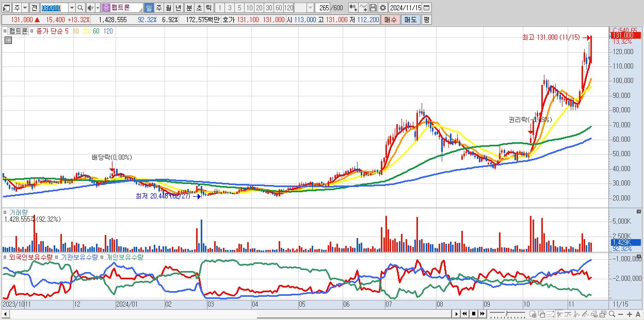Click the selected cursor pointer tool icon
The image size is (644, 320).
tap(559, 314)
